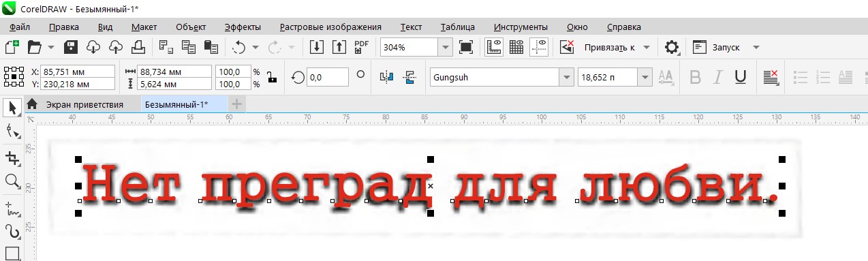Open the Справка menu
The height and width of the screenshot is (261, 868).
coord(623,27)
